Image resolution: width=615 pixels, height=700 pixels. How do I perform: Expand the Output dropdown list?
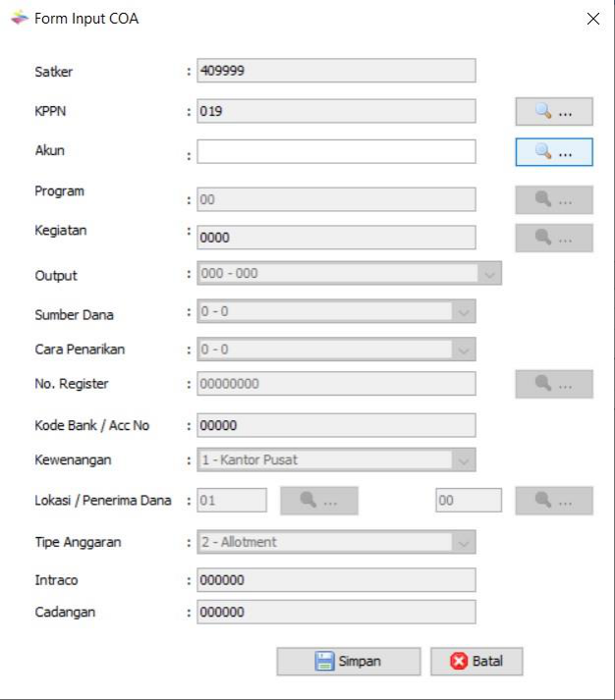pyautogui.click(x=489, y=274)
